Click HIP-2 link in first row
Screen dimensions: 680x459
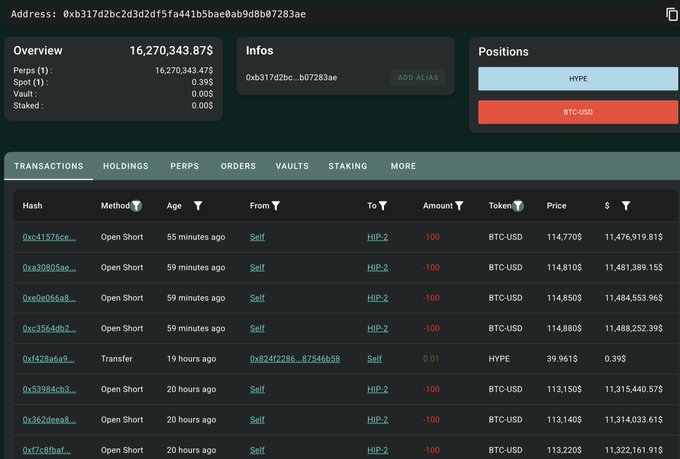point(377,238)
